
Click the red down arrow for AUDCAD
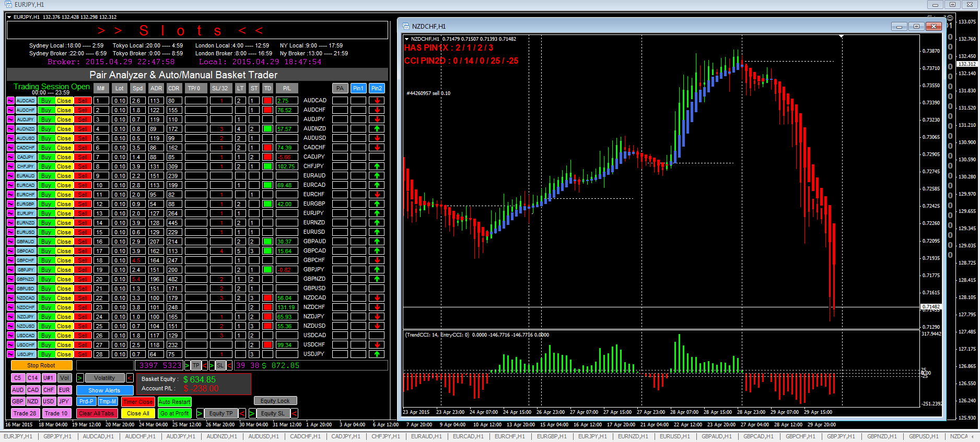click(x=377, y=101)
